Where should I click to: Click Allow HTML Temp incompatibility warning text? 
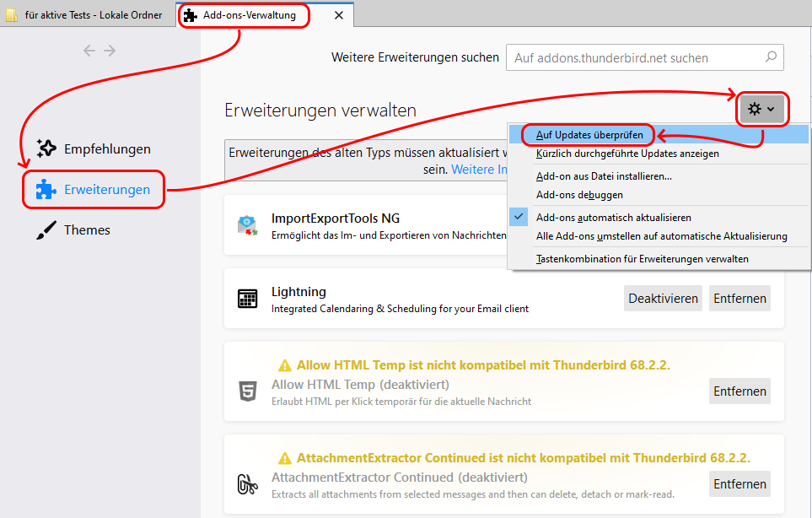pyautogui.click(x=483, y=365)
